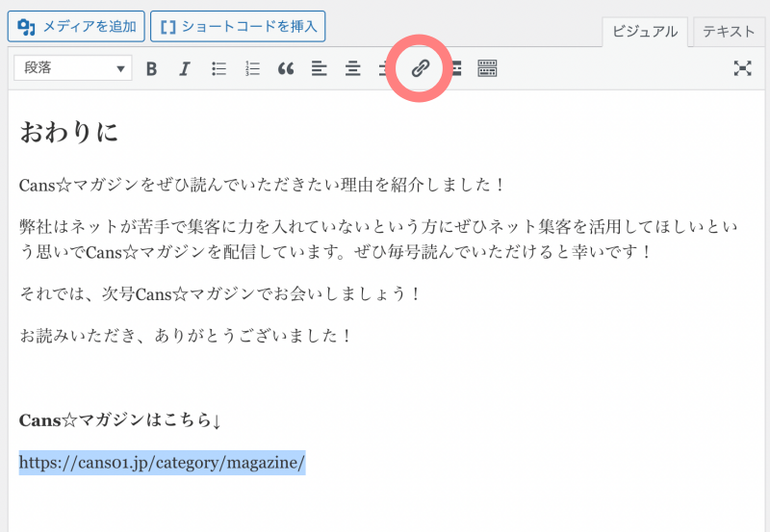Switch to the テキスト tab
This screenshot has width=770, height=532.
[x=729, y=31]
